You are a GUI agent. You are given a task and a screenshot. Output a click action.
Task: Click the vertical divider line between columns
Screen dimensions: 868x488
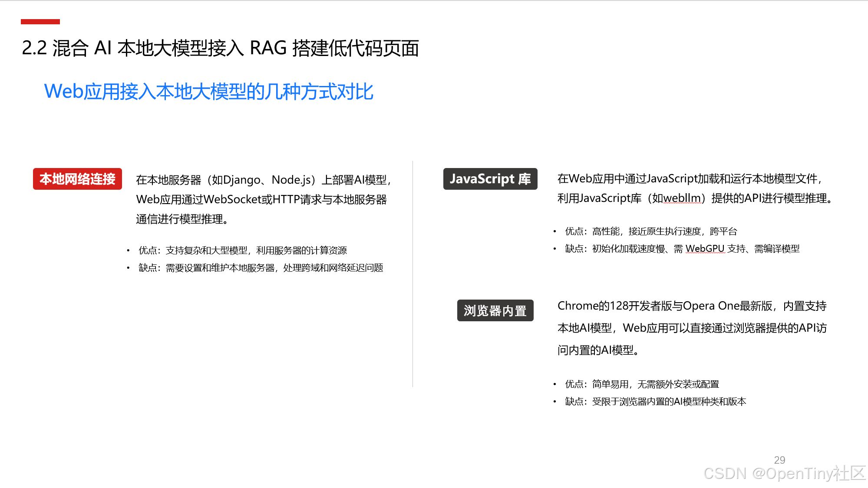(413, 274)
